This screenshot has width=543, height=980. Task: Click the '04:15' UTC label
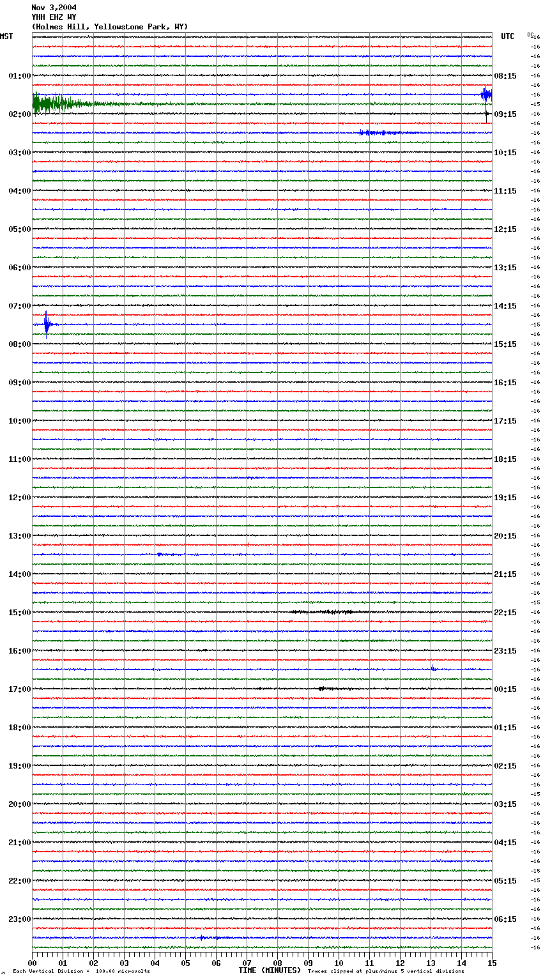[x=505, y=843]
